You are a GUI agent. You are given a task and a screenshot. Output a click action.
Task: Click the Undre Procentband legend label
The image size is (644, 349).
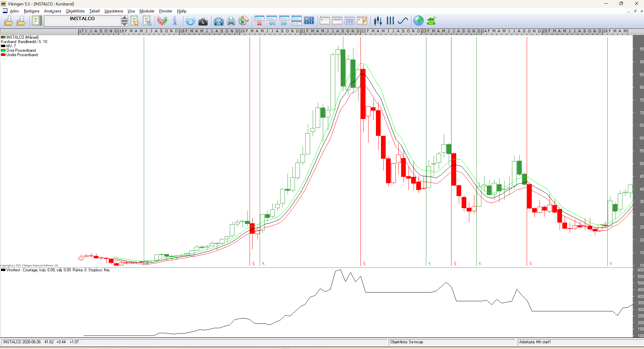tap(22, 55)
